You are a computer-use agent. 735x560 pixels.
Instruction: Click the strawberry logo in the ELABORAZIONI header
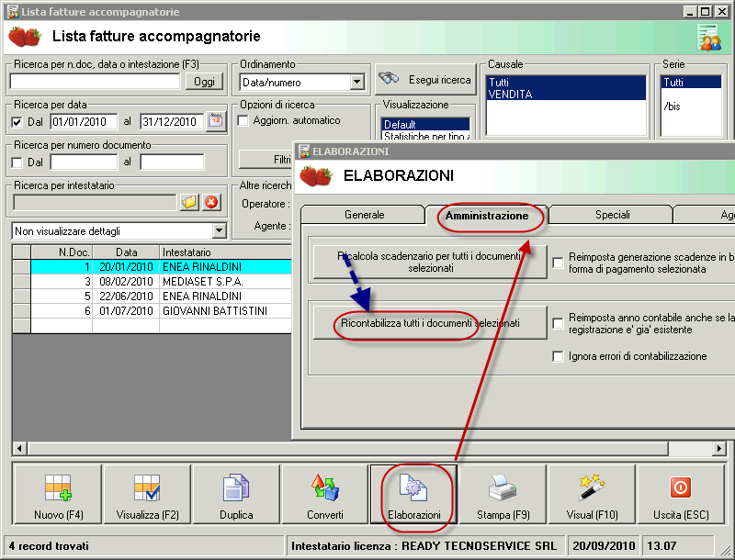(x=316, y=176)
